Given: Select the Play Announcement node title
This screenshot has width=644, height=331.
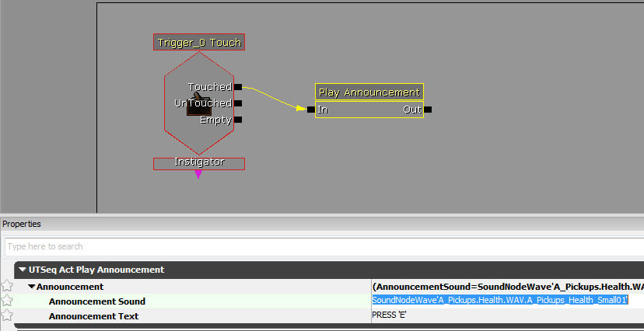Looking at the screenshot, I should click(x=369, y=92).
